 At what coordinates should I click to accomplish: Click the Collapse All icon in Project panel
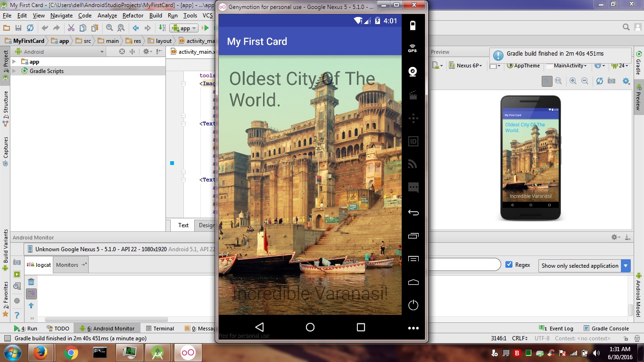click(132, 52)
